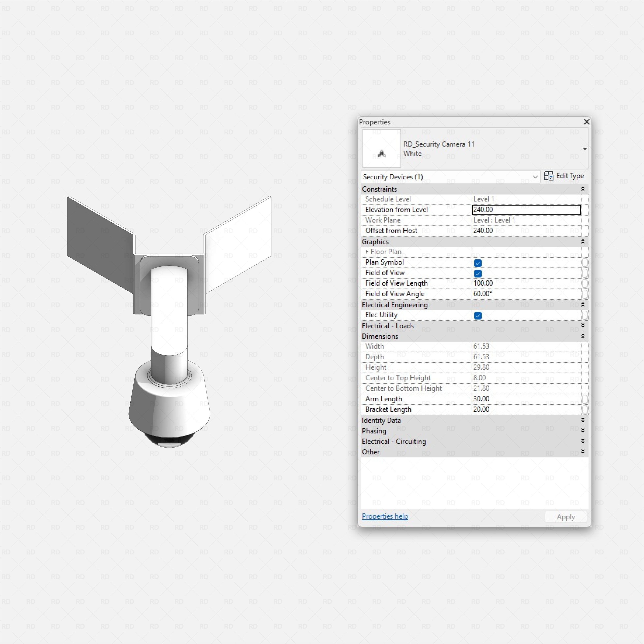
Task: Expand the Identity Data section
Action: point(583,420)
